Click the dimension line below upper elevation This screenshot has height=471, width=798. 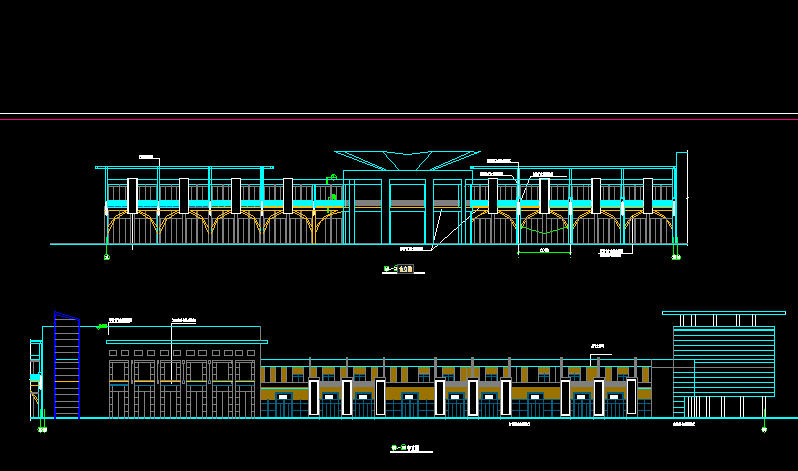[x=544, y=254]
